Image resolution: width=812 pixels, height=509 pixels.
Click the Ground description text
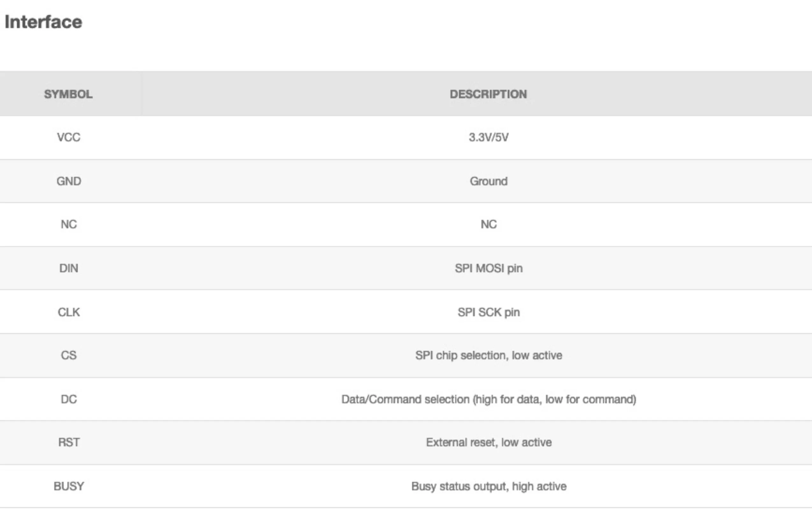(488, 181)
